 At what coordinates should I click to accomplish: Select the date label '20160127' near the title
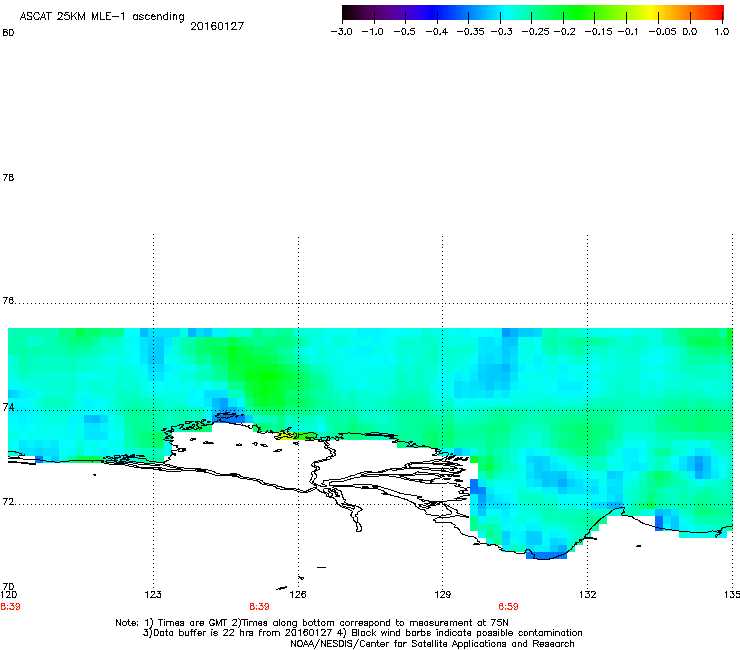click(x=217, y=26)
